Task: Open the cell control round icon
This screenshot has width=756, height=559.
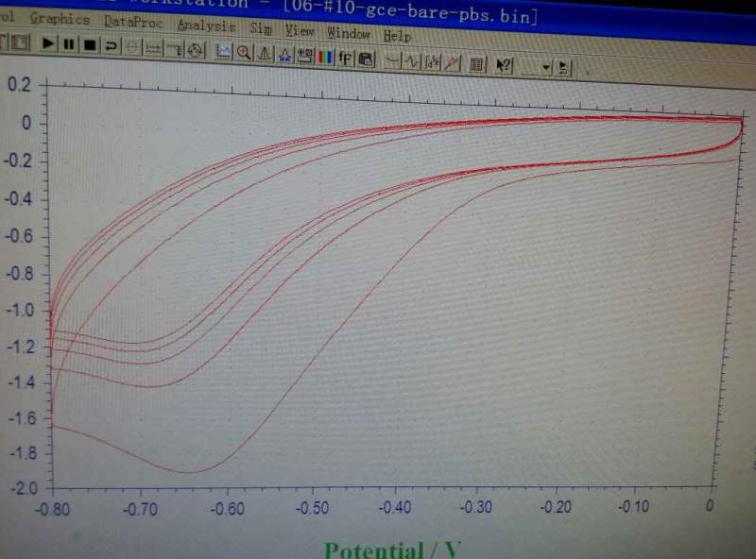Action: pyautogui.click(x=196, y=50)
